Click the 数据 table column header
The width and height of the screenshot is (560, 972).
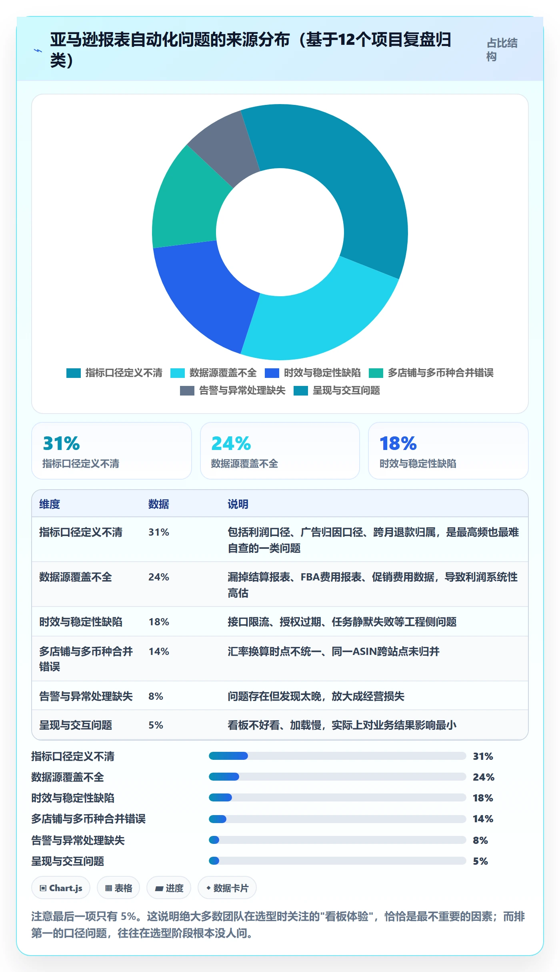click(x=159, y=504)
